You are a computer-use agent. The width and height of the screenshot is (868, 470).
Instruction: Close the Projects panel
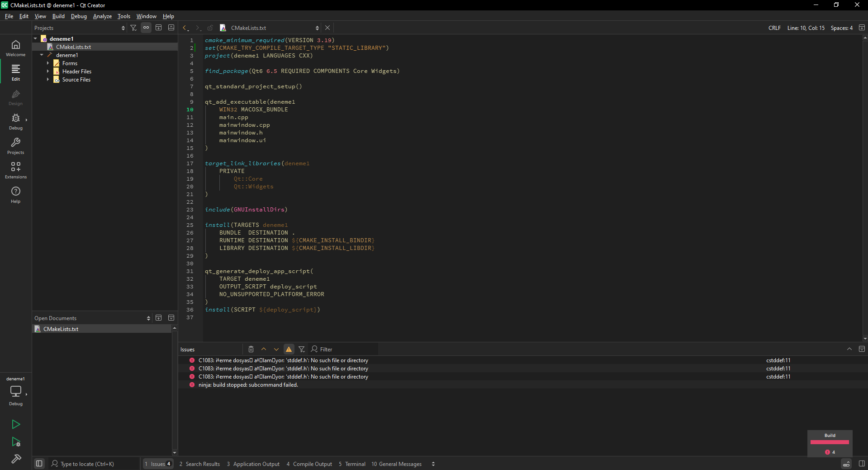point(171,28)
